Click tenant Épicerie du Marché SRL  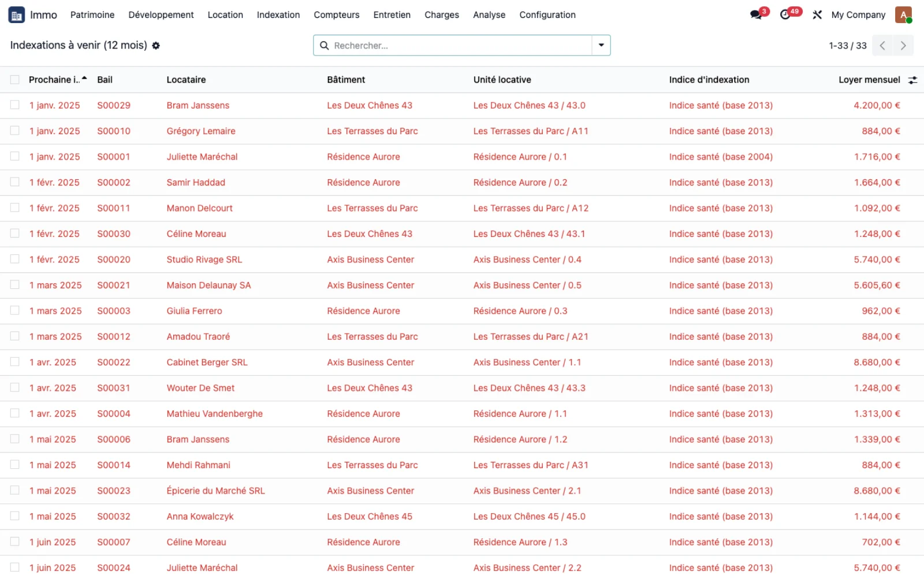click(215, 491)
